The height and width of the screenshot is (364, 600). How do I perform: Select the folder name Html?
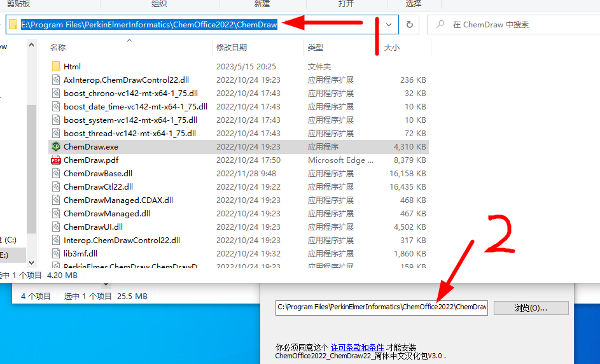pyautogui.click(x=72, y=67)
